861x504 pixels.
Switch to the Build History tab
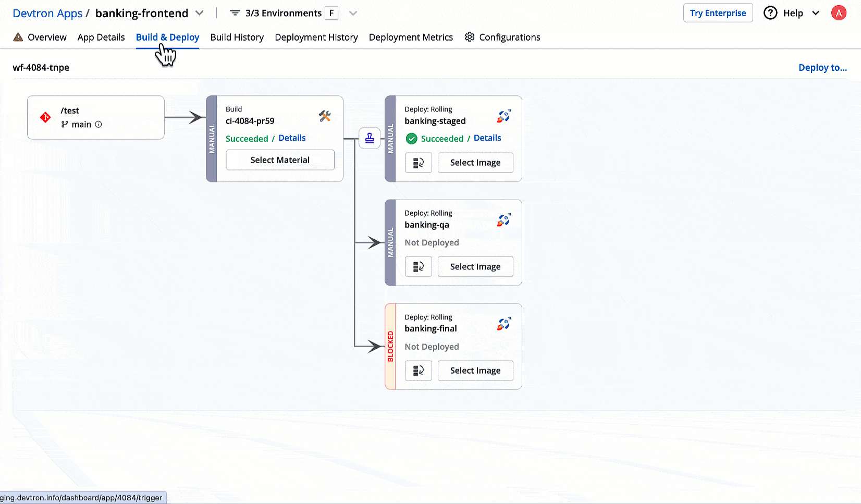click(x=237, y=37)
